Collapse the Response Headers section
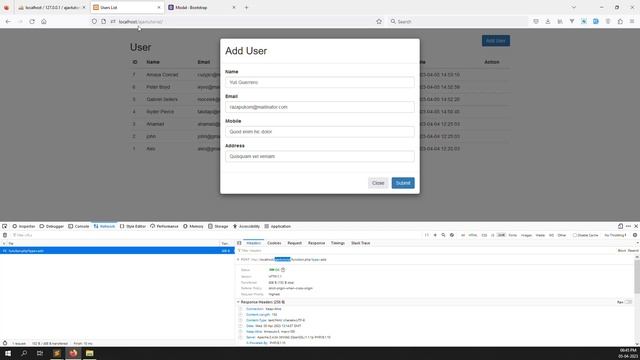The height and width of the screenshot is (360, 640). pyautogui.click(x=238, y=302)
